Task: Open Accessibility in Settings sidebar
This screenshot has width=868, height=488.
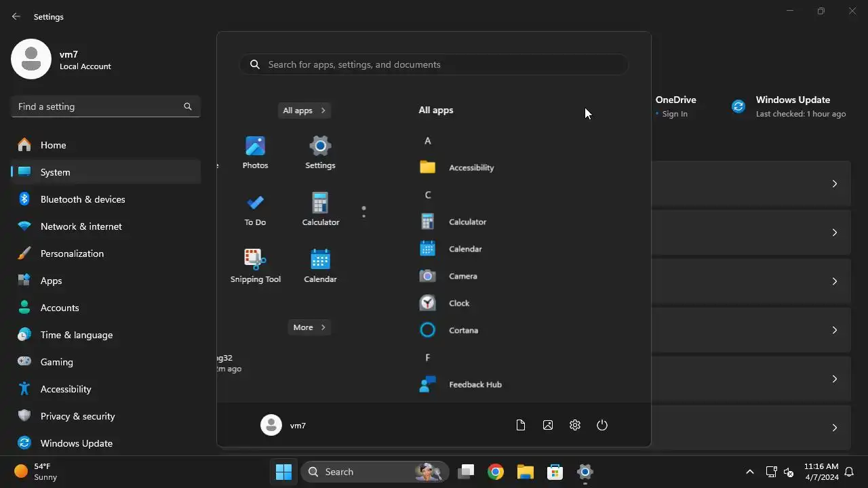Action: click(106, 389)
